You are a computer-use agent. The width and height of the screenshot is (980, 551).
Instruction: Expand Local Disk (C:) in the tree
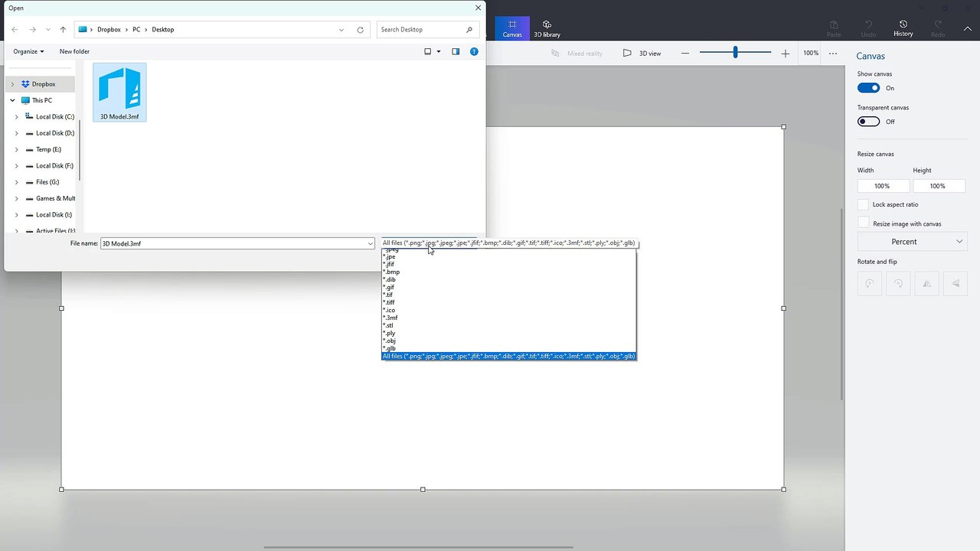coord(17,117)
